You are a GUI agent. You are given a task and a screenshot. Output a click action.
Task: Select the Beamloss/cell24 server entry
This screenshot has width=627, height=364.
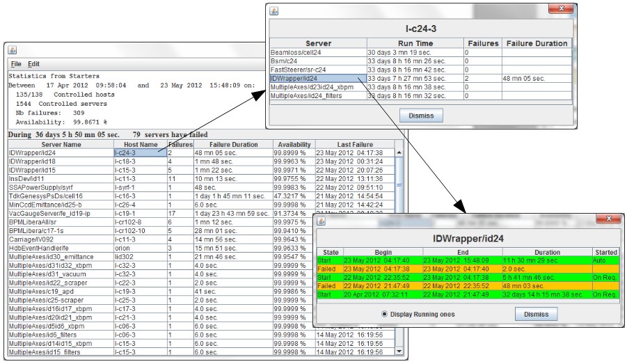coord(317,53)
